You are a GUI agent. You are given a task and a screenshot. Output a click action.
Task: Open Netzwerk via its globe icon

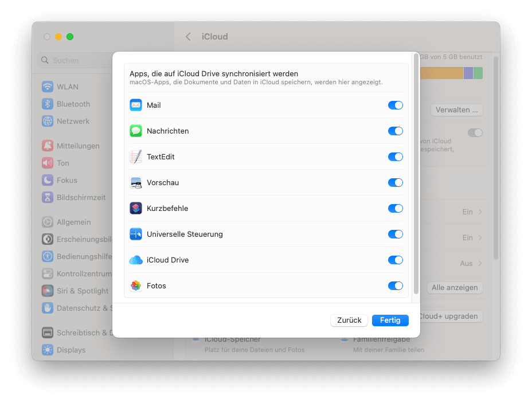[x=48, y=121]
